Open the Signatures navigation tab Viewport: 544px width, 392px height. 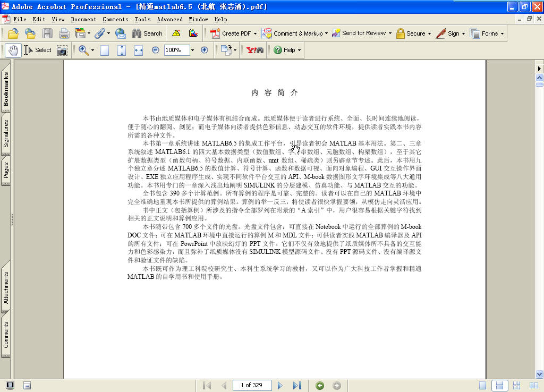(x=6, y=134)
